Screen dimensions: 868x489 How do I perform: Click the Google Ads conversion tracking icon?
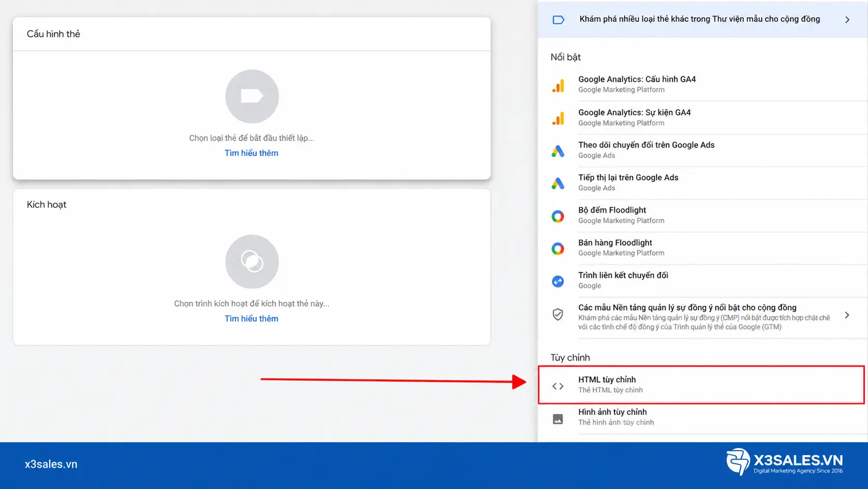[558, 151]
